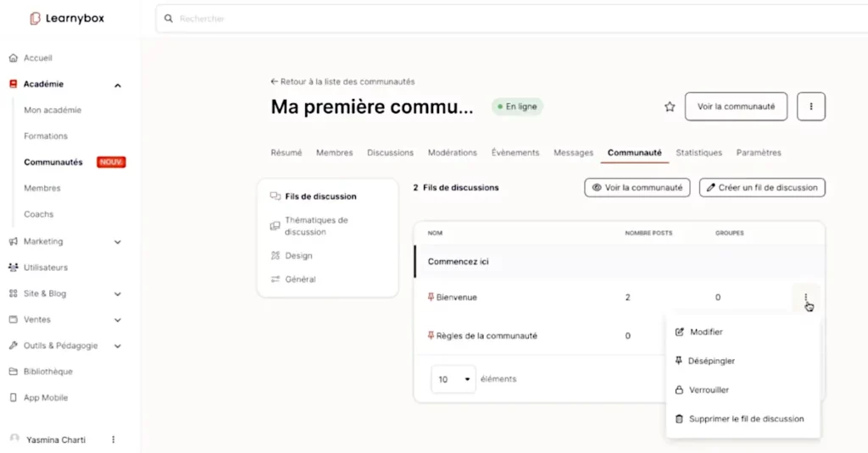Image resolution: width=868 pixels, height=453 pixels.
Task: Open the Paramètres tab
Action: coord(759,152)
